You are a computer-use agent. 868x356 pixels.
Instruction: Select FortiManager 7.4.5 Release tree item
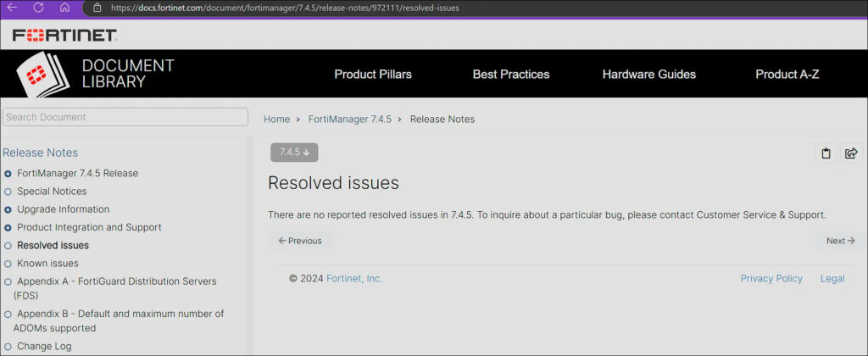[77, 173]
